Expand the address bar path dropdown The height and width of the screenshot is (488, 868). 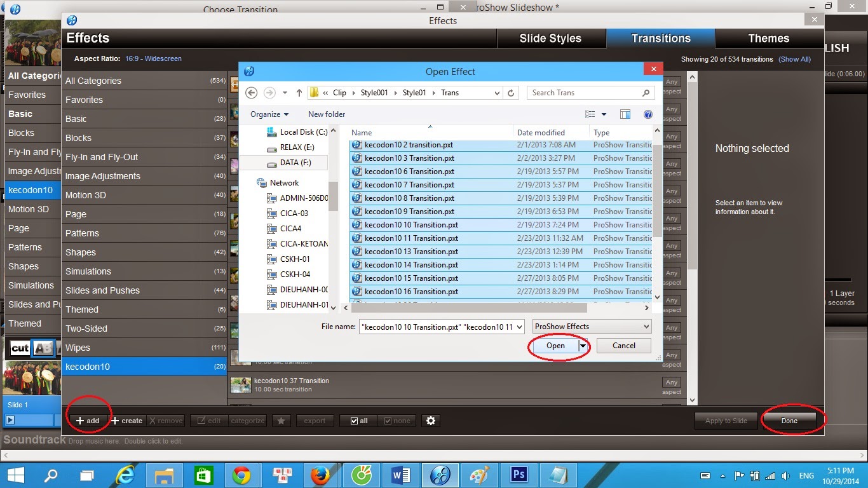click(498, 93)
